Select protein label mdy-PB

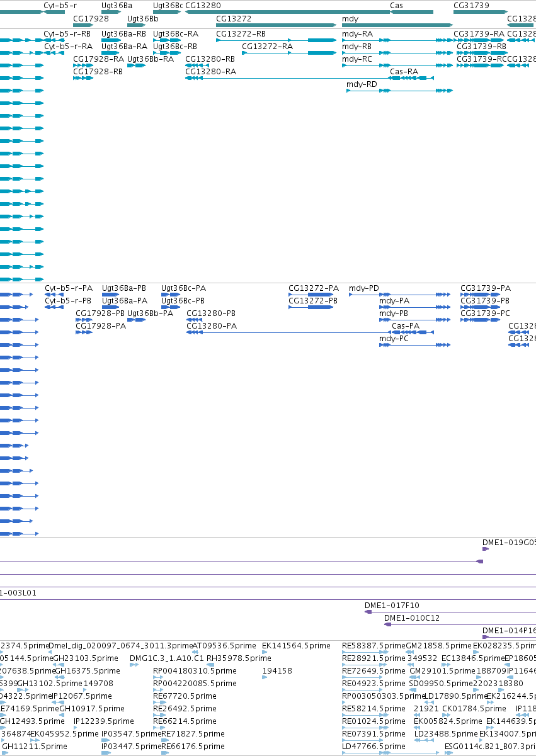tap(394, 313)
